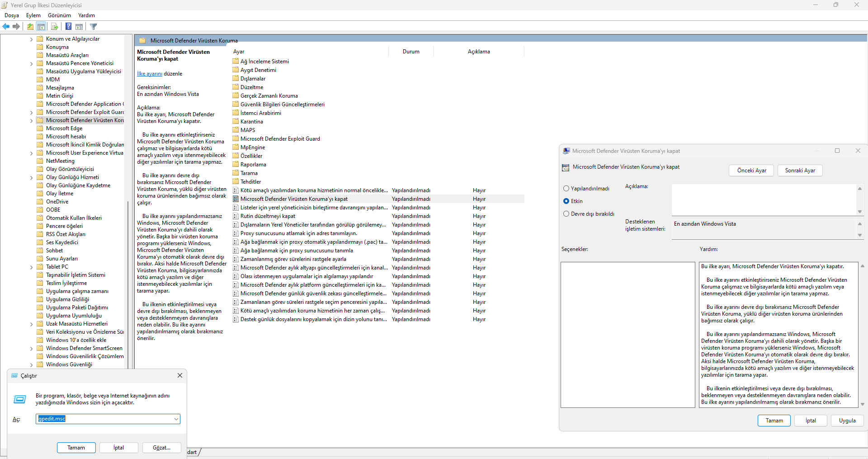The height and width of the screenshot is (459, 868).
Task: Click the policy icon for Proxy sunucusunu atlamak
Action: pyautogui.click(x=236, y=233)
